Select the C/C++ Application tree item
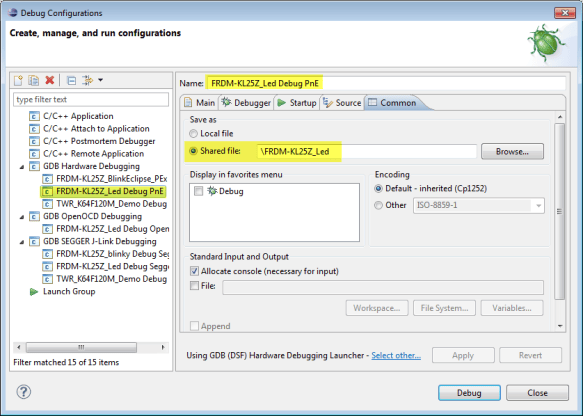 tap(78, 116)
